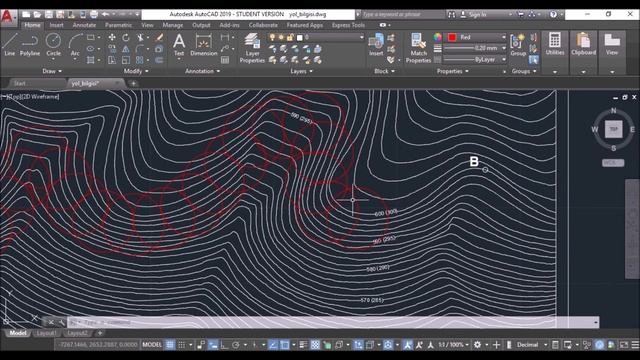The width and height of the screenshot is (640, 360).
Task: Toggle polar tracking in status bar
Action: 236,345
